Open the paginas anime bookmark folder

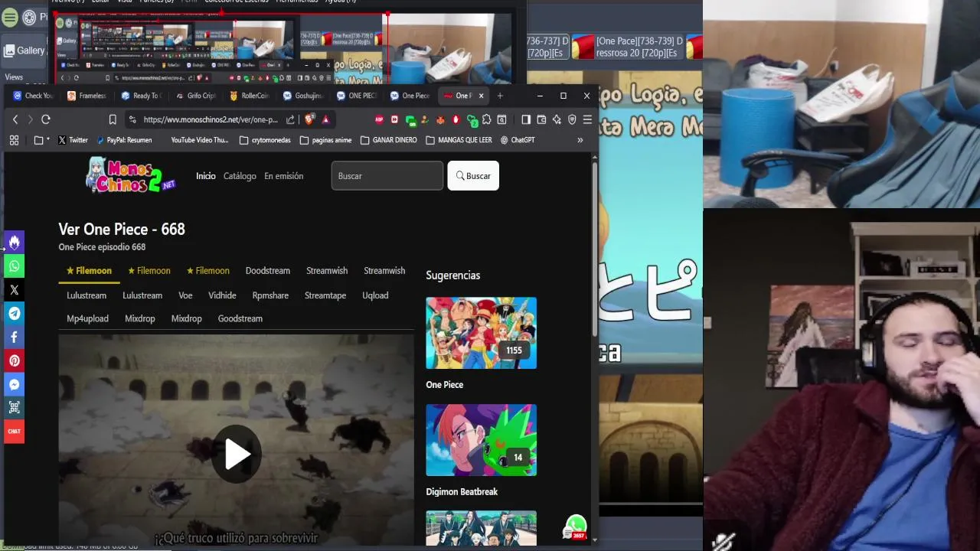[x=325, y=140]
